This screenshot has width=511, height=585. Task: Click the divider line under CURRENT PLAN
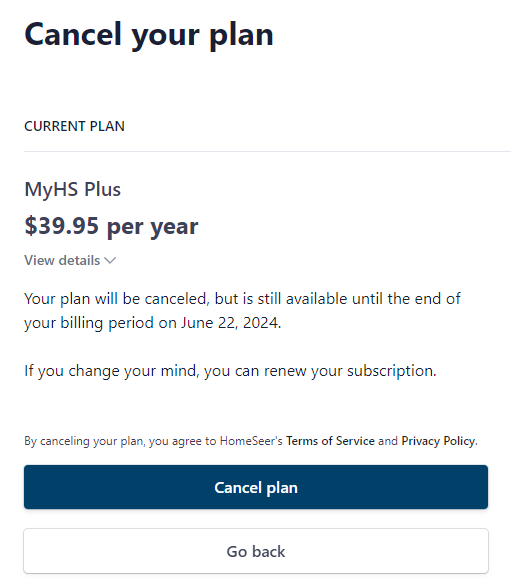coord(267,151)
